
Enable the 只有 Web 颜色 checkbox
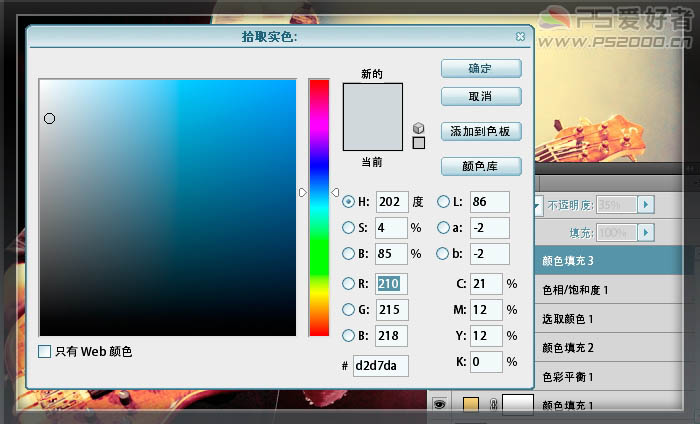[44, 351]
